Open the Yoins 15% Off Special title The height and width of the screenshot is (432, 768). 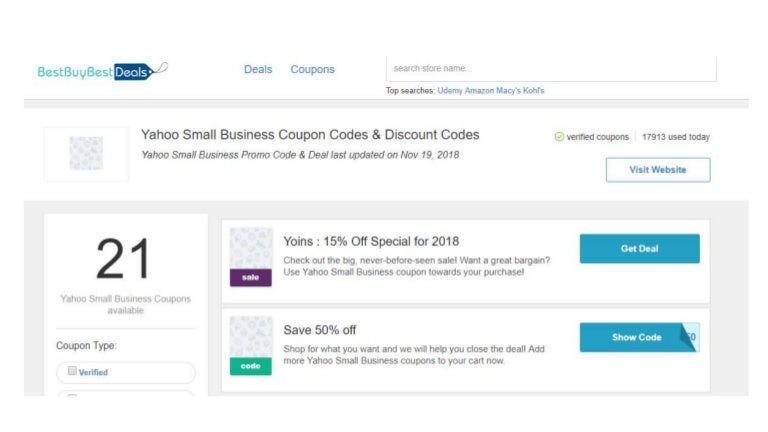click(371, 241)
